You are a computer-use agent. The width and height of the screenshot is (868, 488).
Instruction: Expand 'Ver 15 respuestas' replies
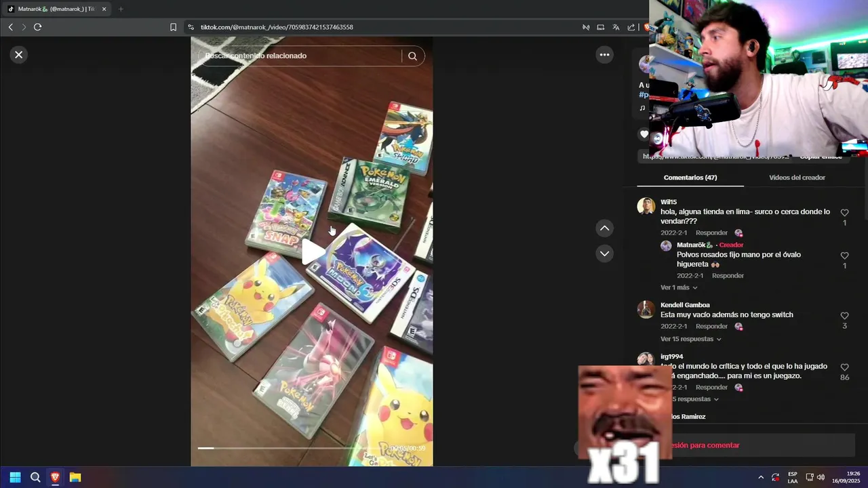point(691,339)
